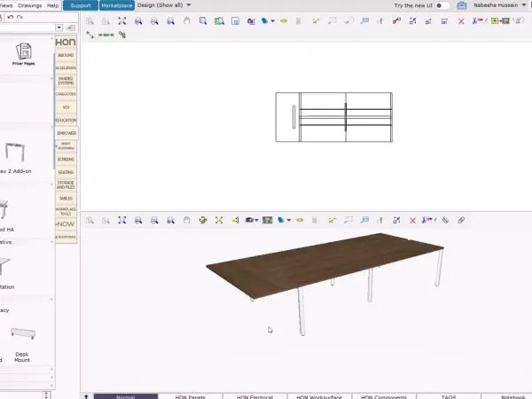Select the SCREENS tab
The width and height of the screenshot is (532, 399).
(66, 159)
